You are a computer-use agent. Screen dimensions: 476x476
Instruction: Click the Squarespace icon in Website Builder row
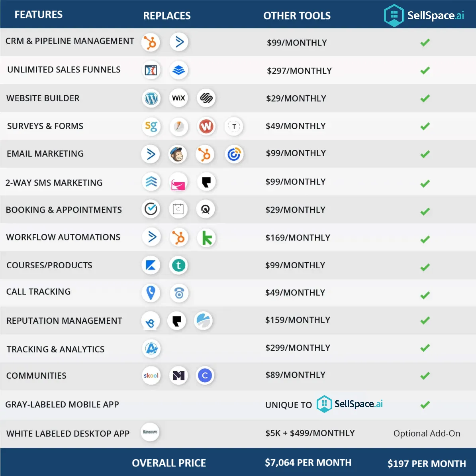(x=206, y=98)
